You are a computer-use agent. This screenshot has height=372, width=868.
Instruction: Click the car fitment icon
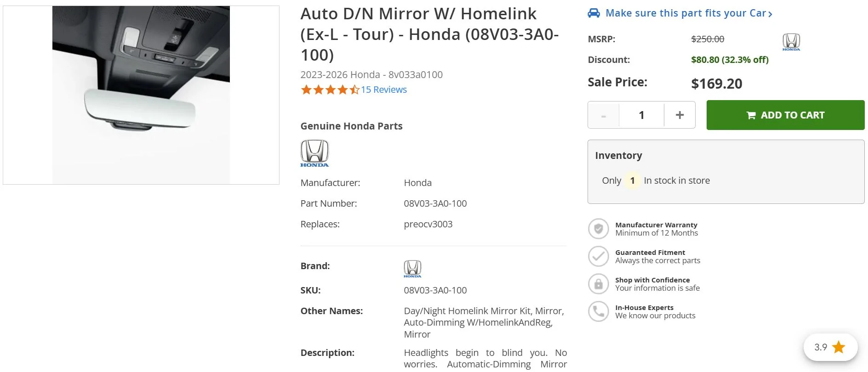point(594,13)
